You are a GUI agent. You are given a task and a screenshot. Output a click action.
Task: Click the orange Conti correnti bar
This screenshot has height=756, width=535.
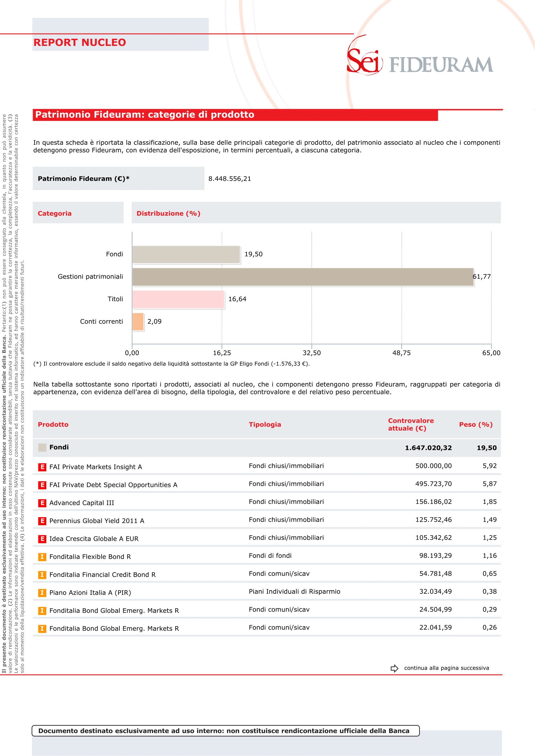138,321
